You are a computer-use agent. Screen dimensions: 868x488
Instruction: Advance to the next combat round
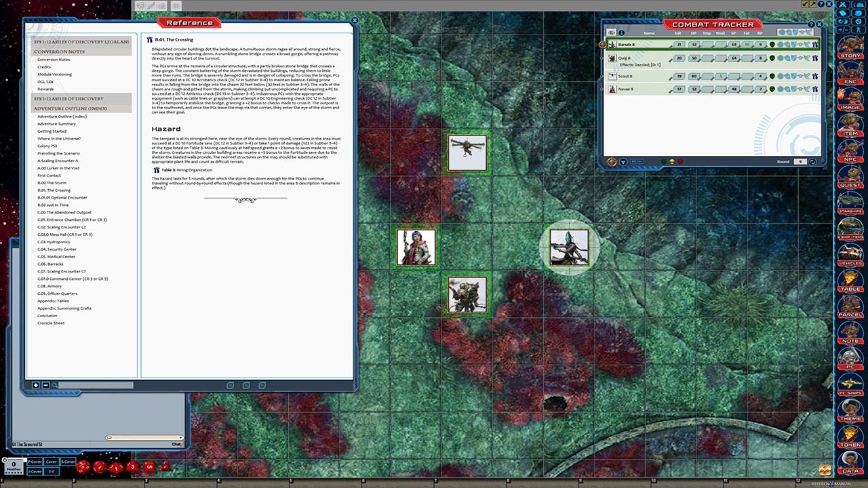coord(812,162)
